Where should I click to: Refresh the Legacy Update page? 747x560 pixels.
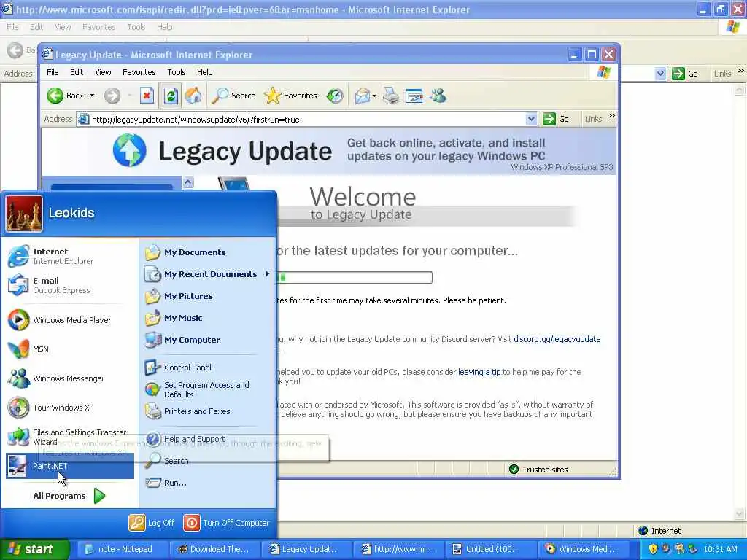click(170, 96)
